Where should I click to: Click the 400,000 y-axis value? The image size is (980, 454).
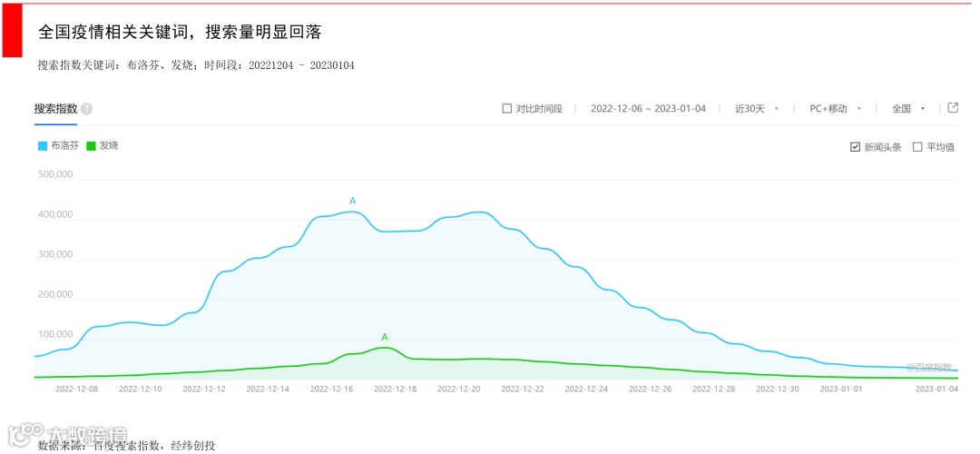[55, 214]
